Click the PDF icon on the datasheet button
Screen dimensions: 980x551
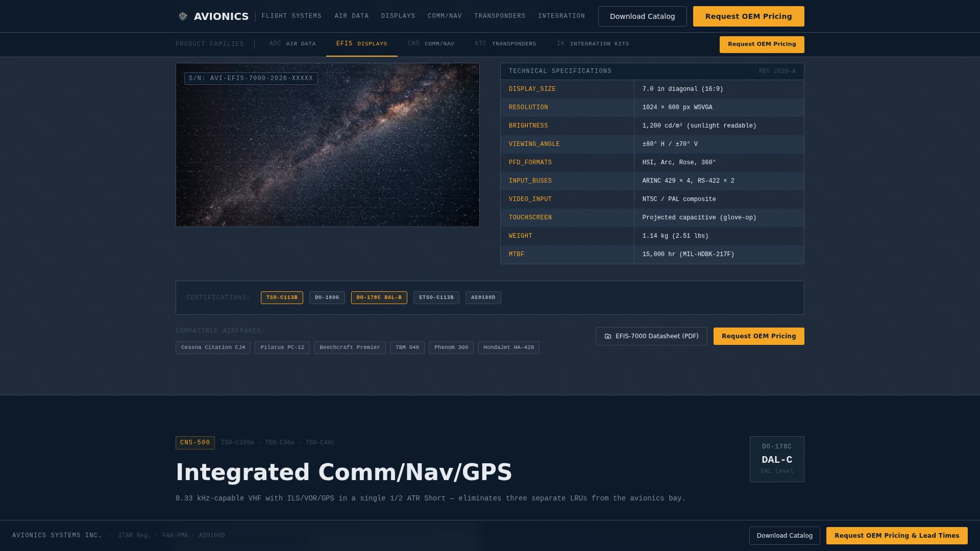click(x=608, y=336)
